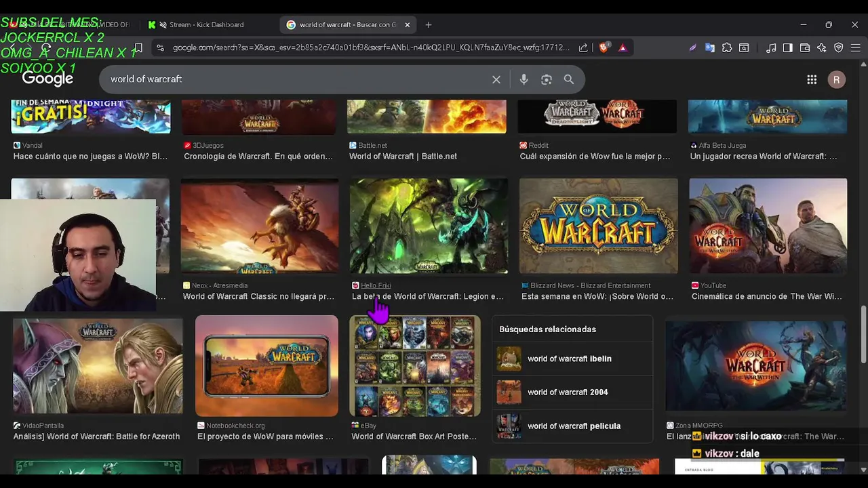The height and width of the screenshot is (488, 868).
Task: Open site settings icon in address bar
Action: pyautogui.click(x=160, y=47)
